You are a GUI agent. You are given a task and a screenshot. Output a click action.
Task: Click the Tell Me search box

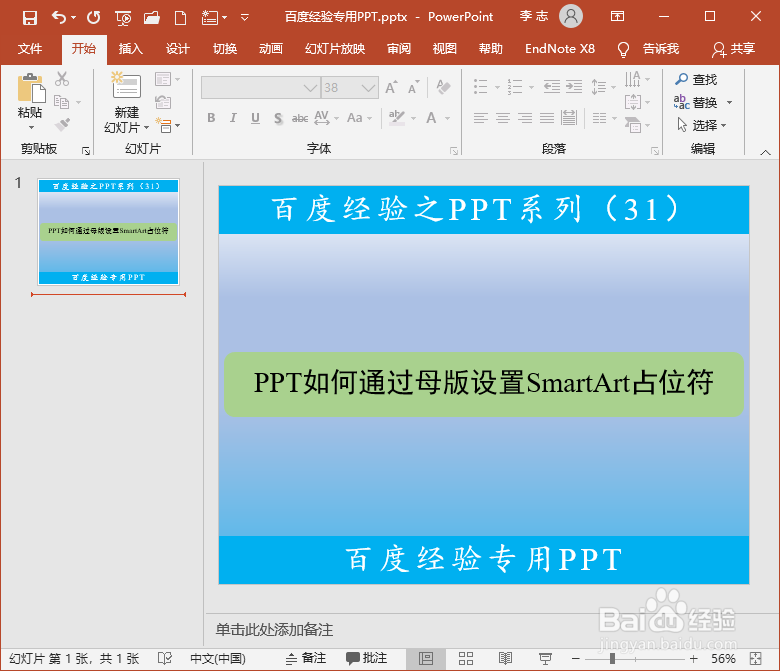click(x=648, y=49)
